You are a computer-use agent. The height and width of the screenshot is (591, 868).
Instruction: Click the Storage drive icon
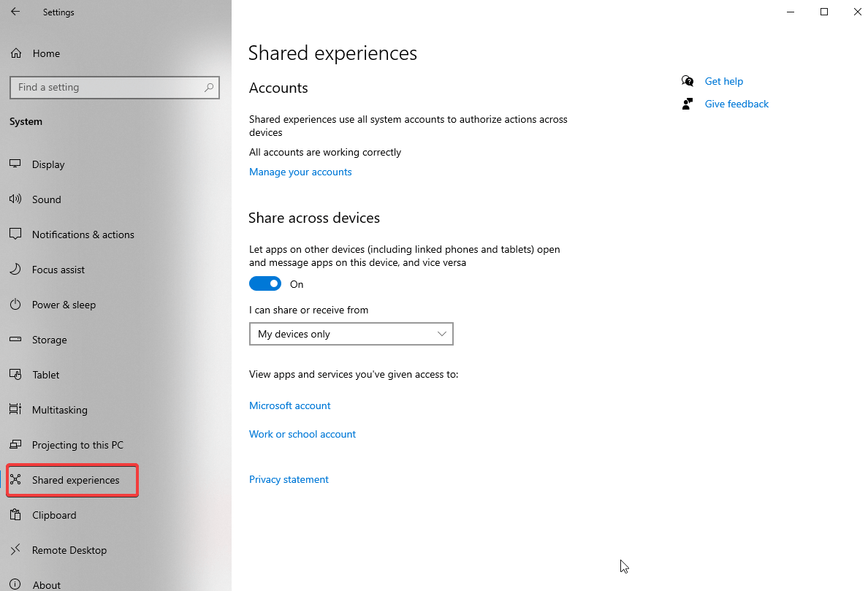pyautogui.click(x=15, y=340)
